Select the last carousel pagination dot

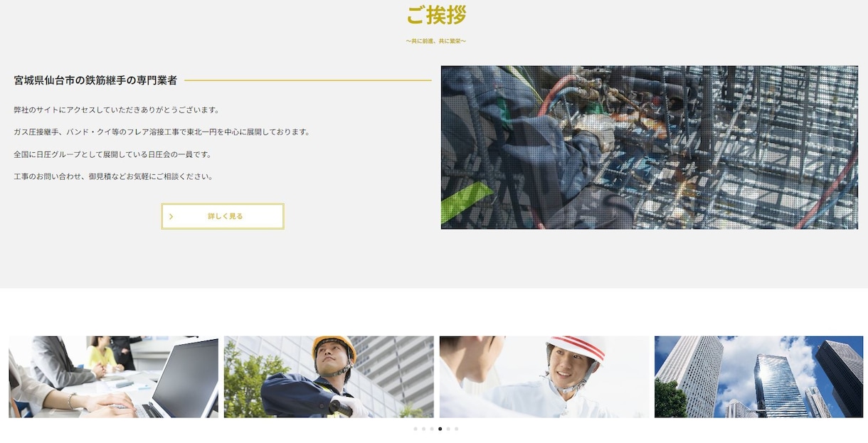pos(456,429)
